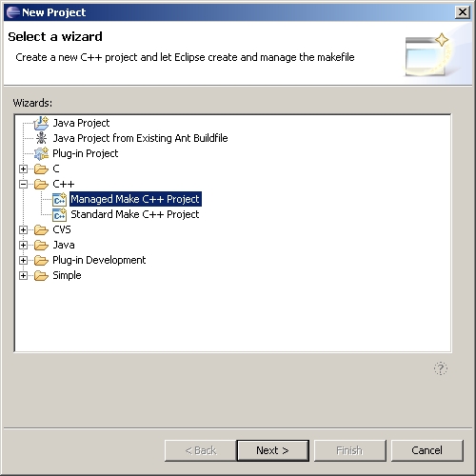The height and width of the screenshot is (476, 476).
Task: Expand the Java folder node
Action: [23, 245]
